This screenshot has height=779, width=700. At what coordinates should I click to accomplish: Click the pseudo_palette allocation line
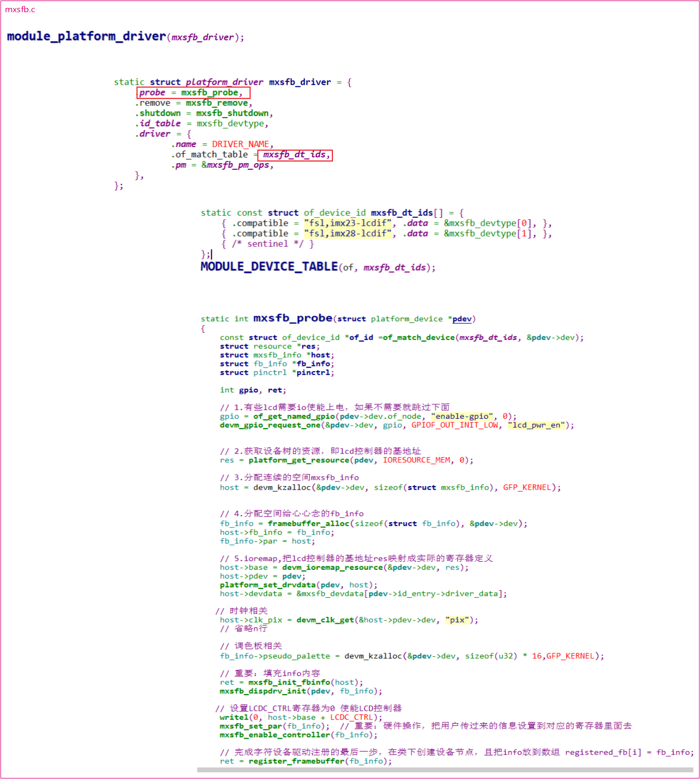412,656
